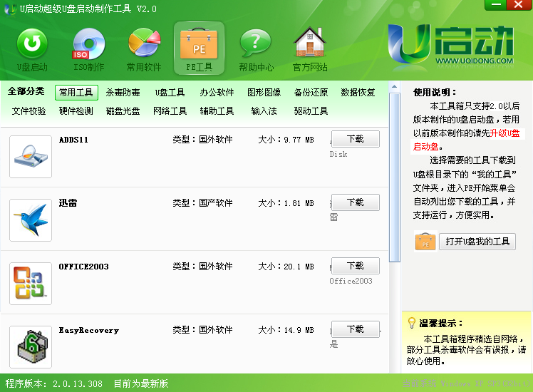Select the 文件校验 category
533x392 pixels.
click(29, 111)
